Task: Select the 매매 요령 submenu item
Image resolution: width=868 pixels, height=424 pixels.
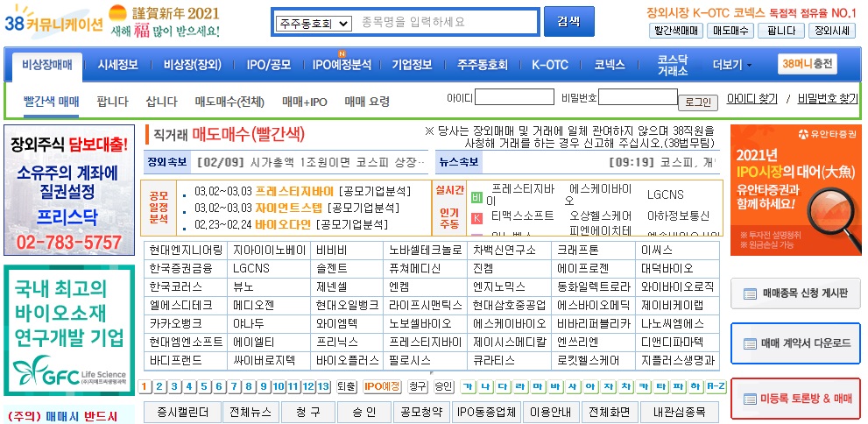Action: point(367,102)
